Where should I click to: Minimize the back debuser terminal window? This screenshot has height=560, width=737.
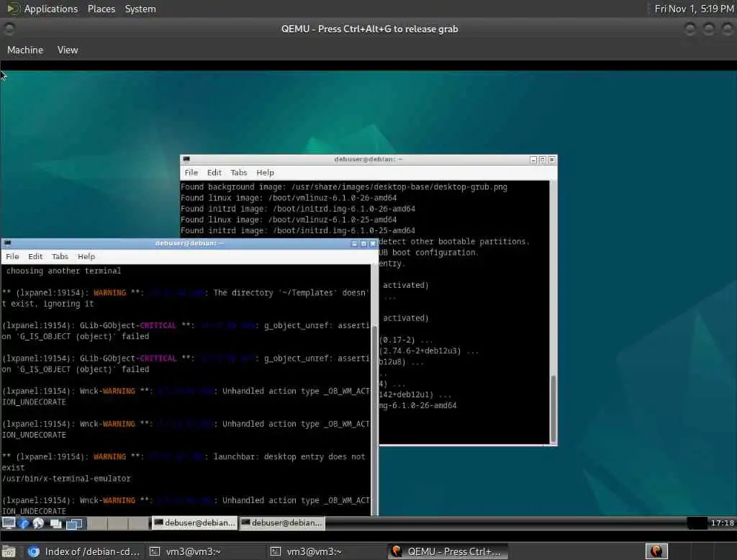(533, 160)
